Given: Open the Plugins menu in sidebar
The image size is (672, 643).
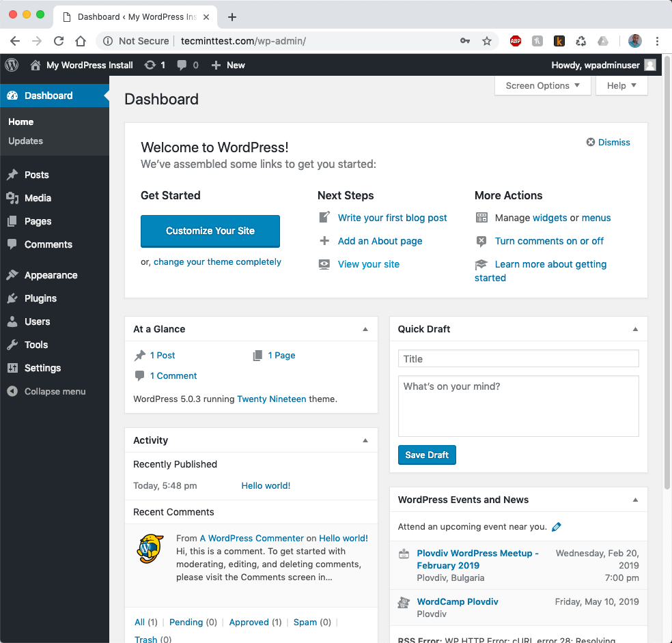Looking at the screenshot, I should pyautogui.click(x=40, y=298).
